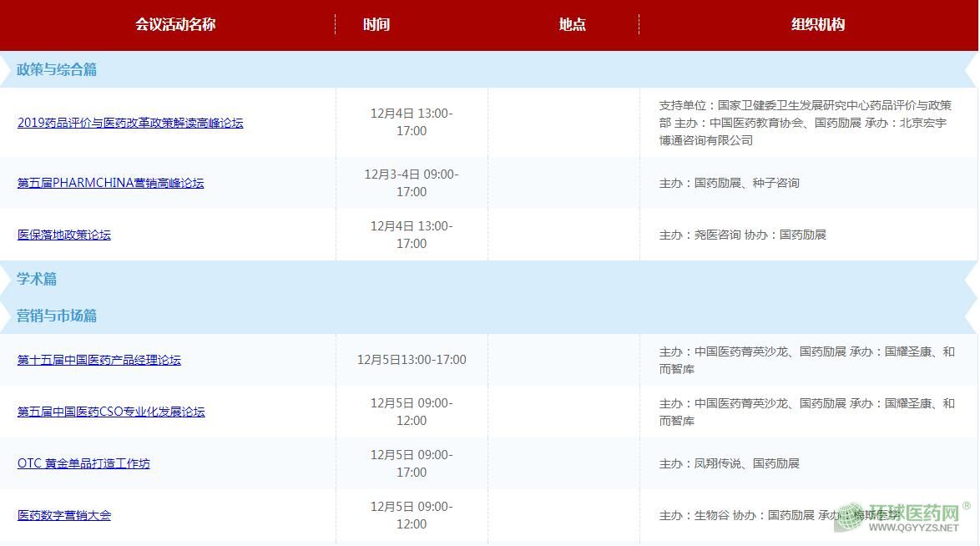Click the 会议活动名称 column header
Image resolution: width=980 pixels, height=546 pixels.
[175, 24]
